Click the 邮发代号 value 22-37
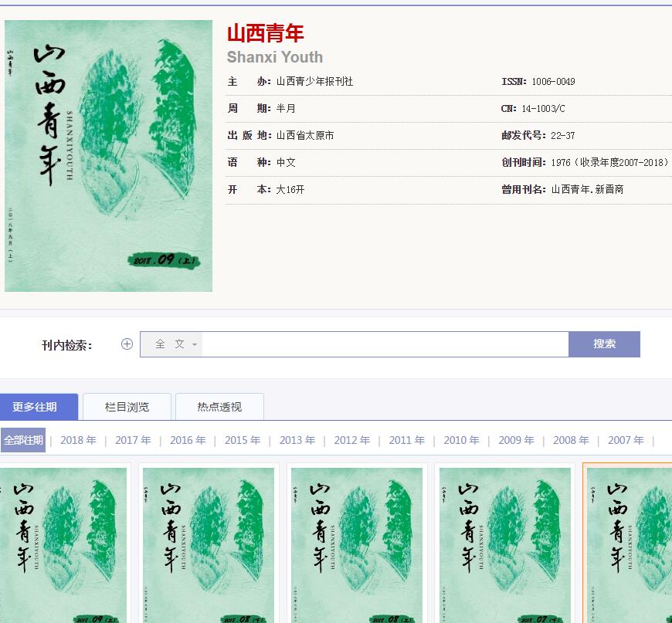672x623 pixels. point(563,135)
